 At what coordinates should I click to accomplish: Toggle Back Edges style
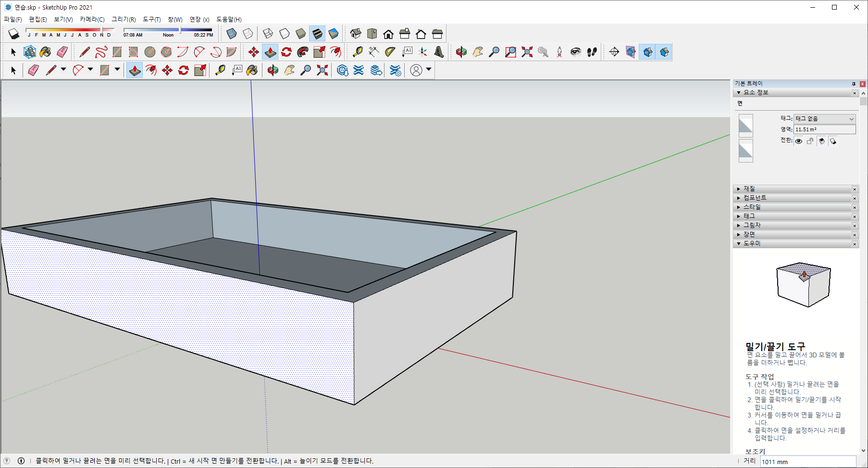[x=248, y=34]
